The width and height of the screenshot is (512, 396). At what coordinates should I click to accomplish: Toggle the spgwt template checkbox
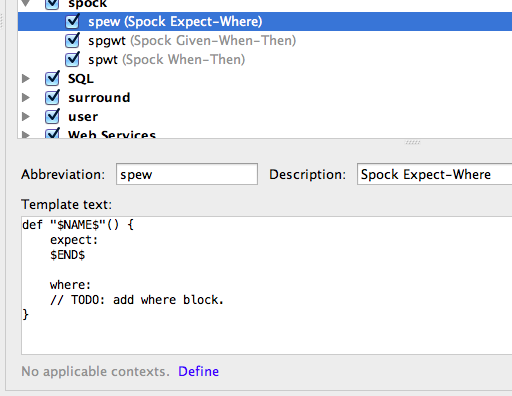(x=72, y=41)
